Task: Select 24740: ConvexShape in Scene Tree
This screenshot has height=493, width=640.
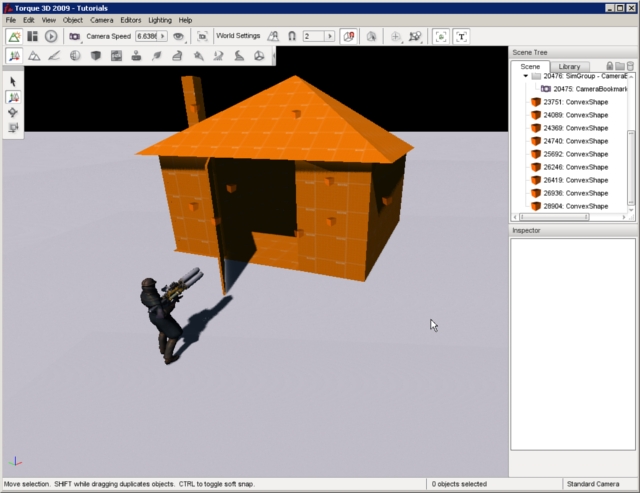Action: coord(575,141)
